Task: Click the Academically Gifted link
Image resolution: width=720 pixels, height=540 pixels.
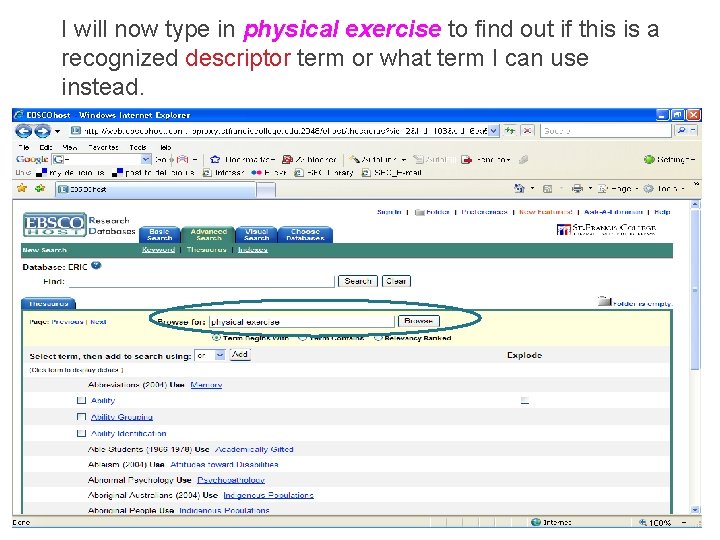Action: click(x=254, y=449)
